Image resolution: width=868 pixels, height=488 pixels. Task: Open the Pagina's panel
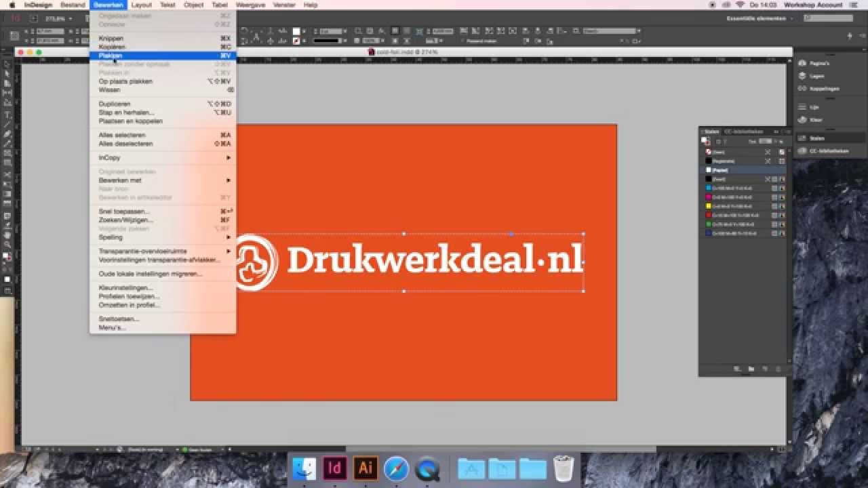click(x=819, y=63)
